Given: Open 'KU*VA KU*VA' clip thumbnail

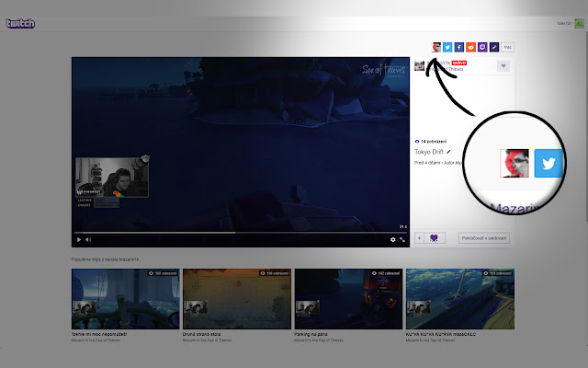Looking at the screenshot, I should [460, 299].
